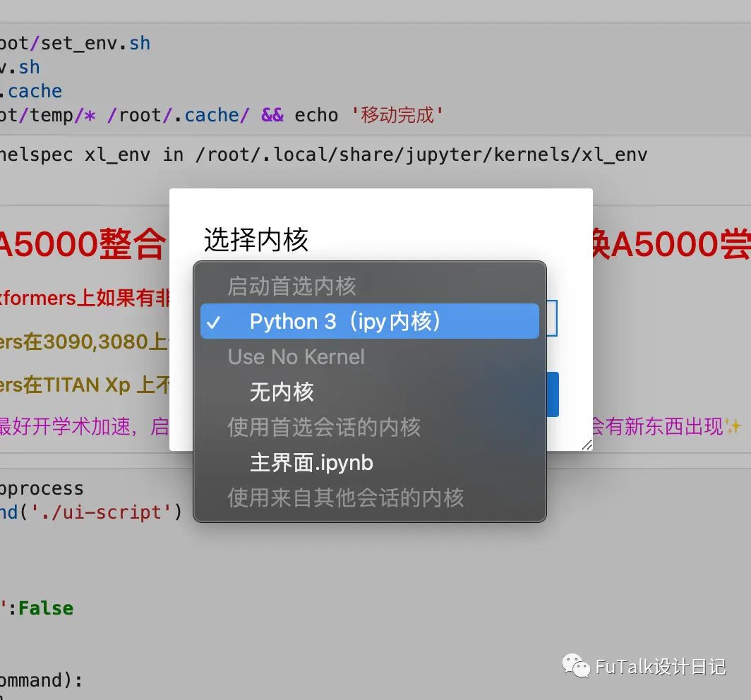Click the 会有新东西出现 text in the notebook
The image size is (751, 700).
[657, 426]
